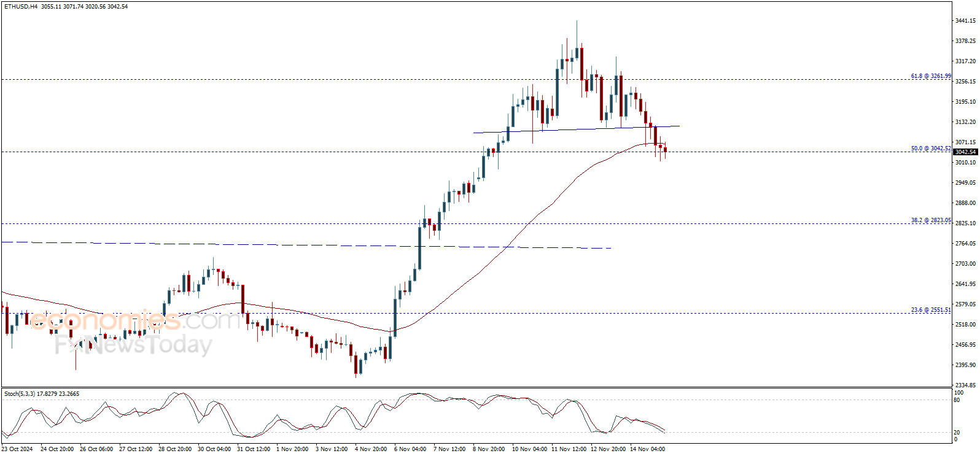
Task: Click the 3 Nov 12:00 time label
Action: tap(332, 449)
